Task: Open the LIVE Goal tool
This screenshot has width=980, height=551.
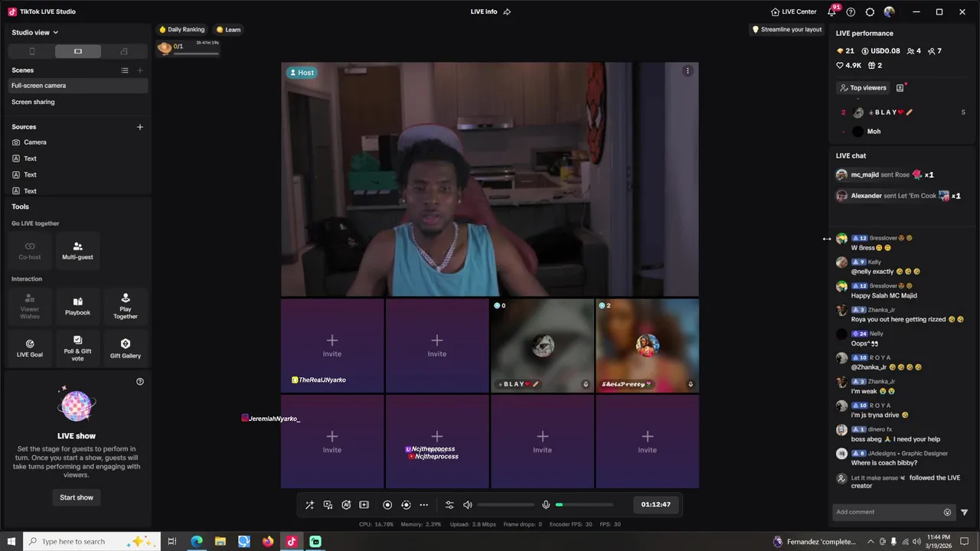Action: coord(30,348)
